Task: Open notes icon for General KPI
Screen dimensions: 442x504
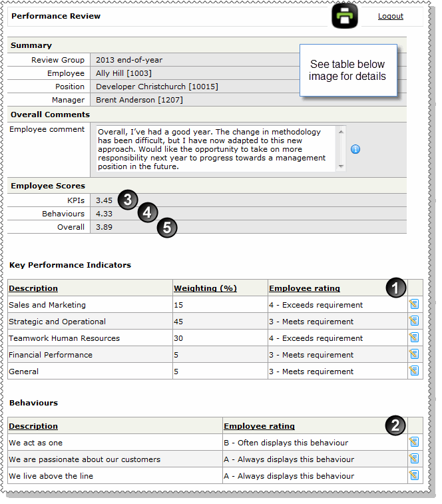Action: 414,371
